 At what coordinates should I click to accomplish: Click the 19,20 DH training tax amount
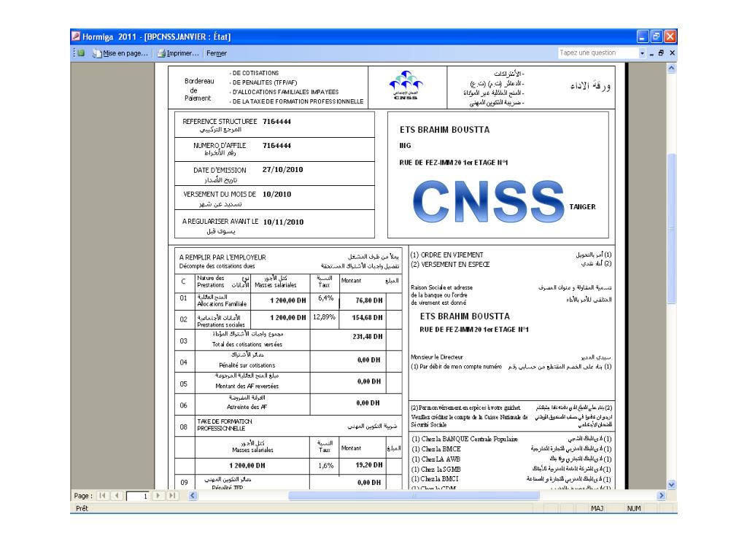(368, 464)
